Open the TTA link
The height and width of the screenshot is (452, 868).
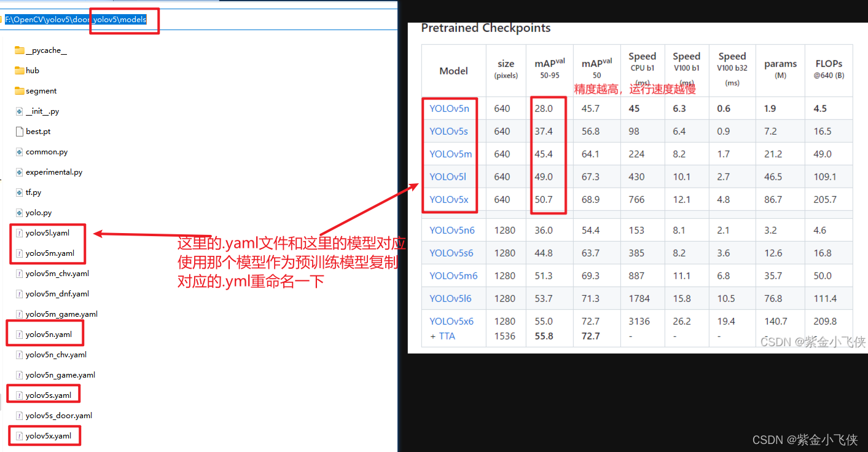click(447, 336)
